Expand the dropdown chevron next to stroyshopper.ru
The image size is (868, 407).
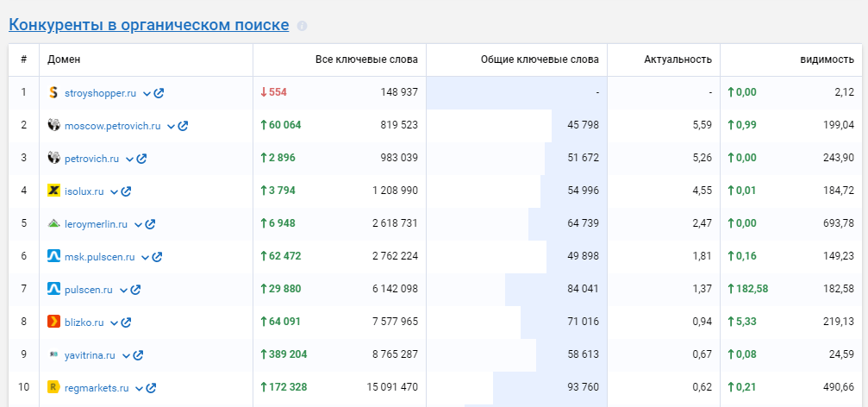point(147,94)
